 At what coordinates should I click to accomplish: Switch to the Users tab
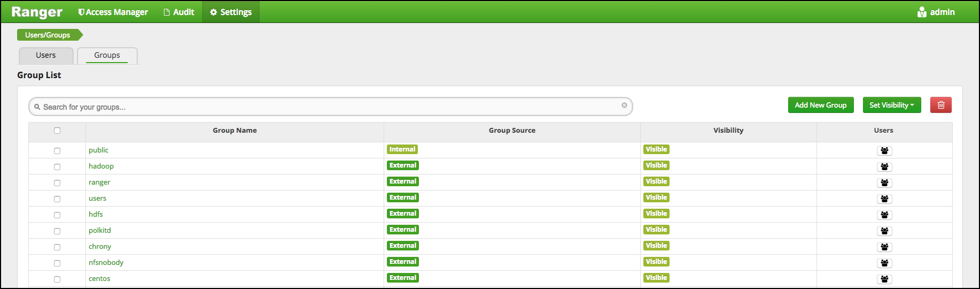point(46,55)
